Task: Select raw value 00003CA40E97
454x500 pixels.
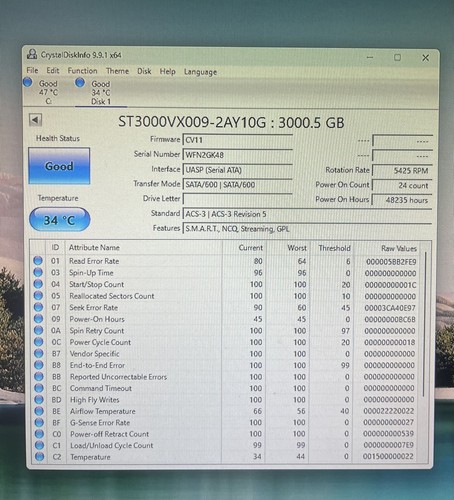Action: pos(390,308)
